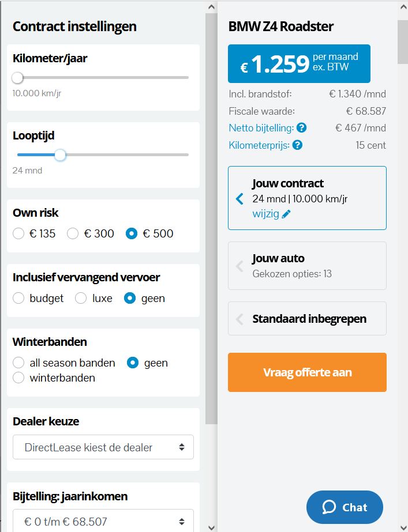
Task: Click the Netto bijtelling link
Action: point(261,128)
